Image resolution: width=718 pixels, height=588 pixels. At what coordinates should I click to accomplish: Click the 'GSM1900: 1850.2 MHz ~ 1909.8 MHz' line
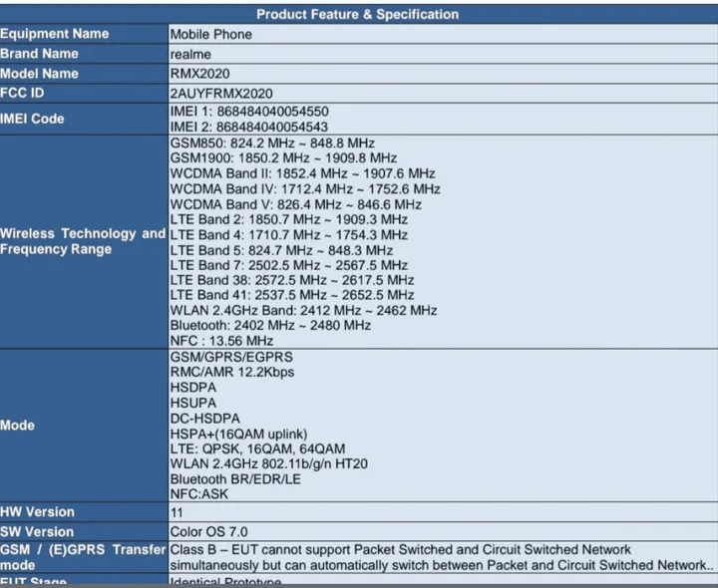(283, 158)
